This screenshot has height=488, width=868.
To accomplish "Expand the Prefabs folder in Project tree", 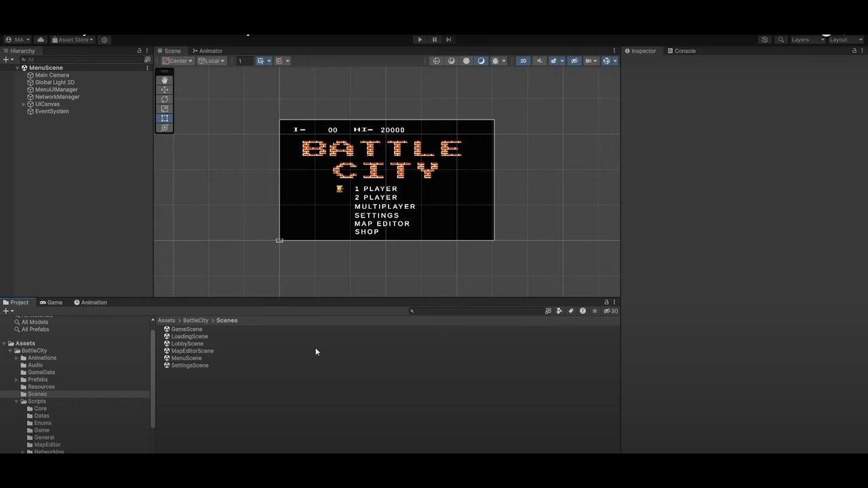I will coord(16,380).
